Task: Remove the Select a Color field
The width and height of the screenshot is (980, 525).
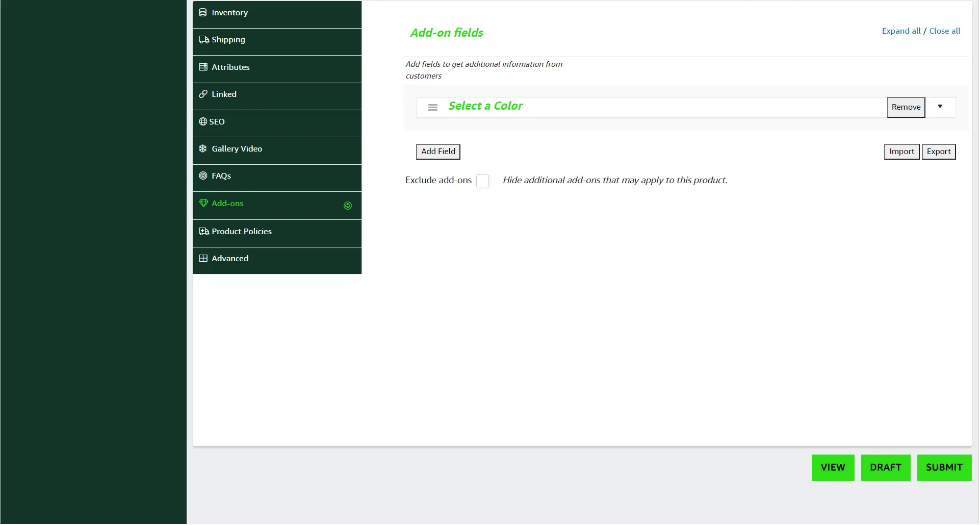Action: [906, 108]
